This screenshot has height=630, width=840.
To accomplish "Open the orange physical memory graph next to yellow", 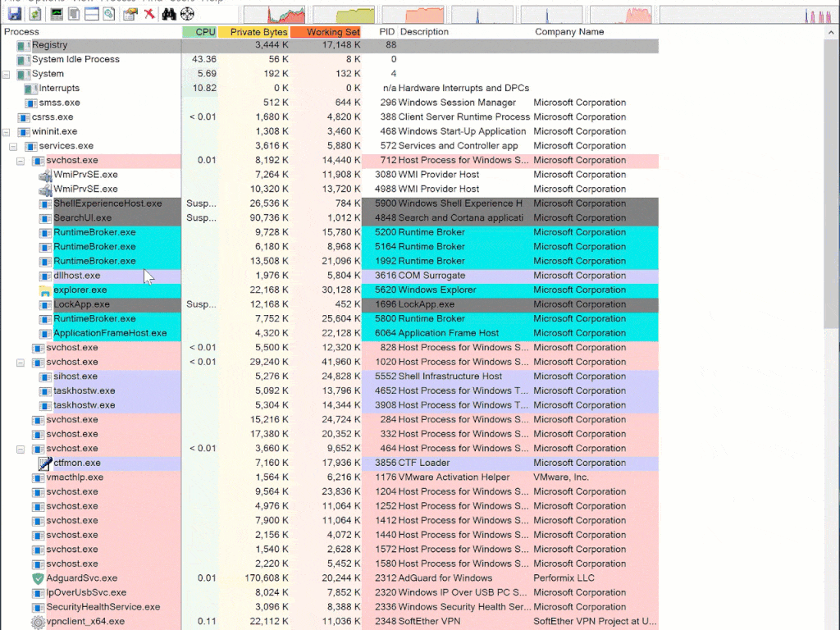I will point(413,14).
